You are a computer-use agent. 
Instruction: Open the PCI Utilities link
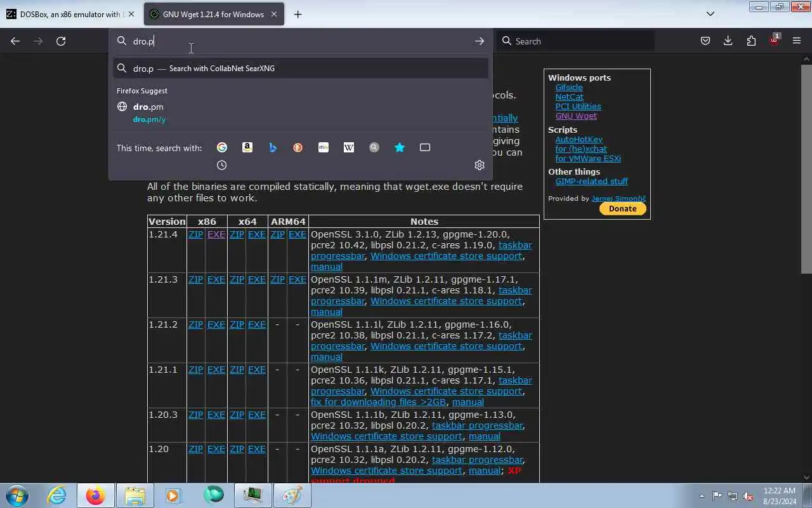point(578,107)
